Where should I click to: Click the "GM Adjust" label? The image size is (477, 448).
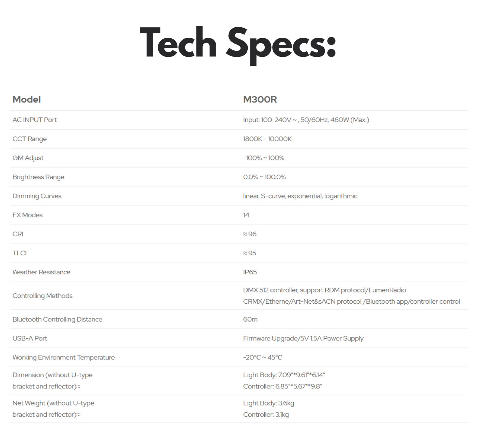click(x=28, y=158)
